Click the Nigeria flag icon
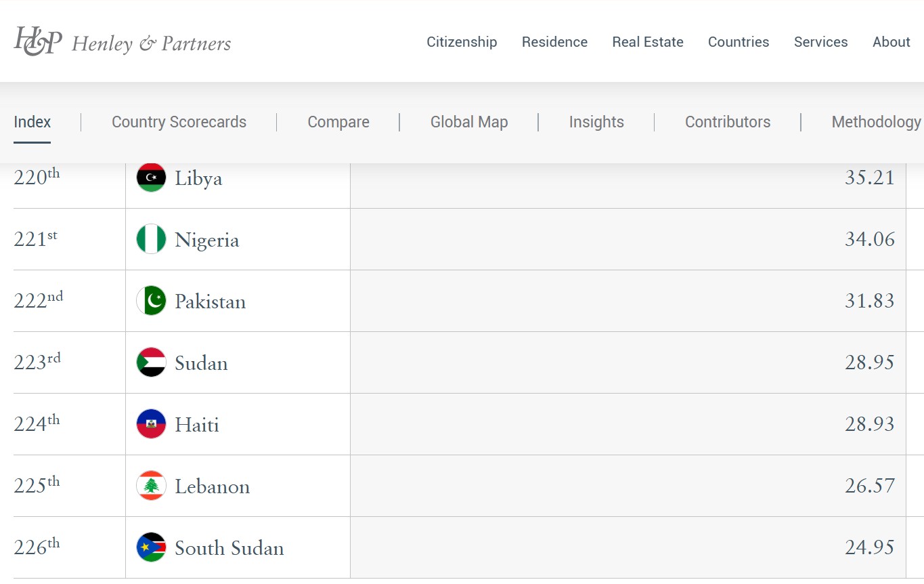Screen dimensions: 924x584 [x=151, y=239]
